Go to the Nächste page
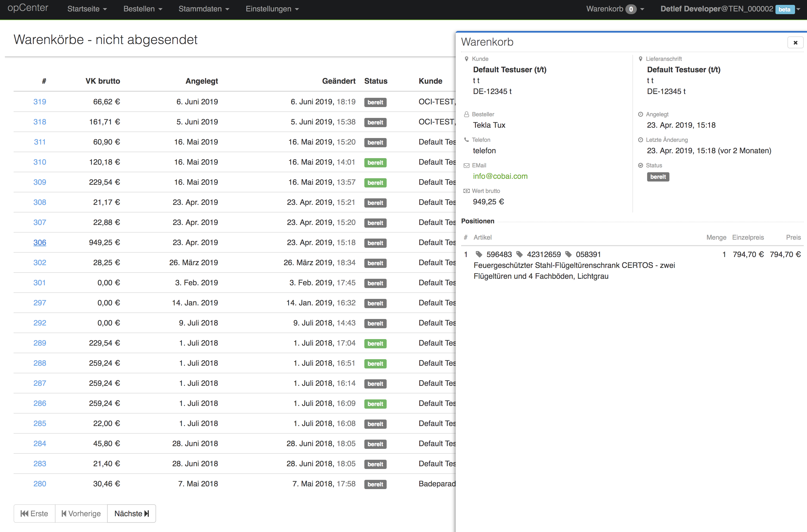The image size is (807, 532). pyautogui.click(x=131, y=513)
